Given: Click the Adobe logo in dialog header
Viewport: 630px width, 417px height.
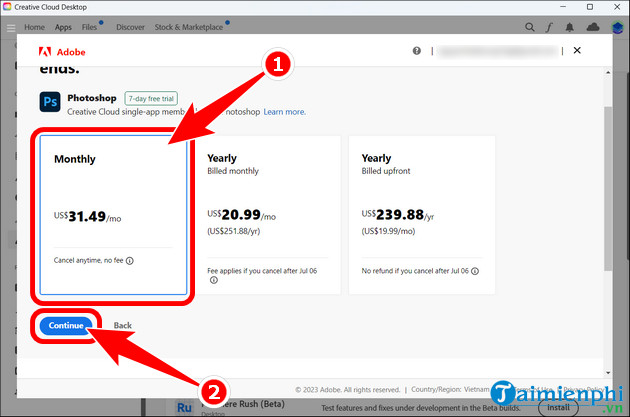Looking at the screenshot, I should point(62,52).
